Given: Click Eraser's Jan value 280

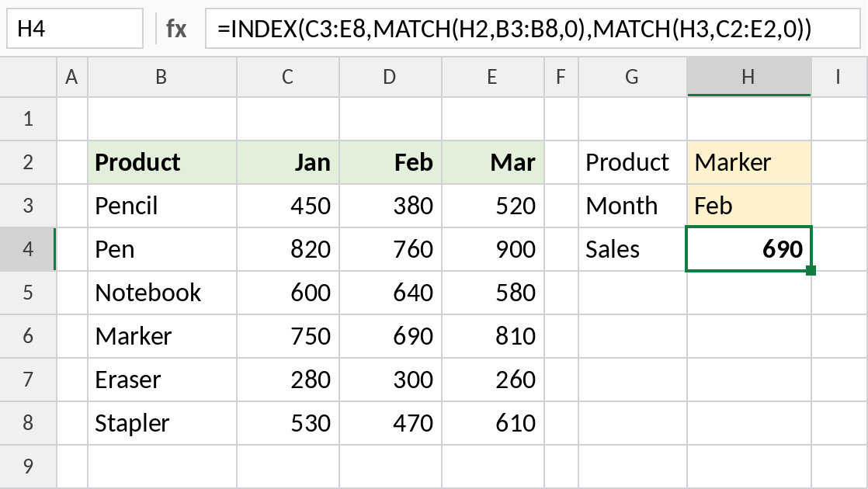Looking at the screenshot, I should pos(288,380).
